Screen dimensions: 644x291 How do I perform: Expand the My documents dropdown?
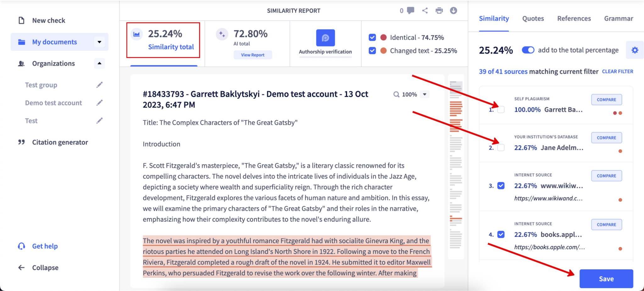pos(99,42)
